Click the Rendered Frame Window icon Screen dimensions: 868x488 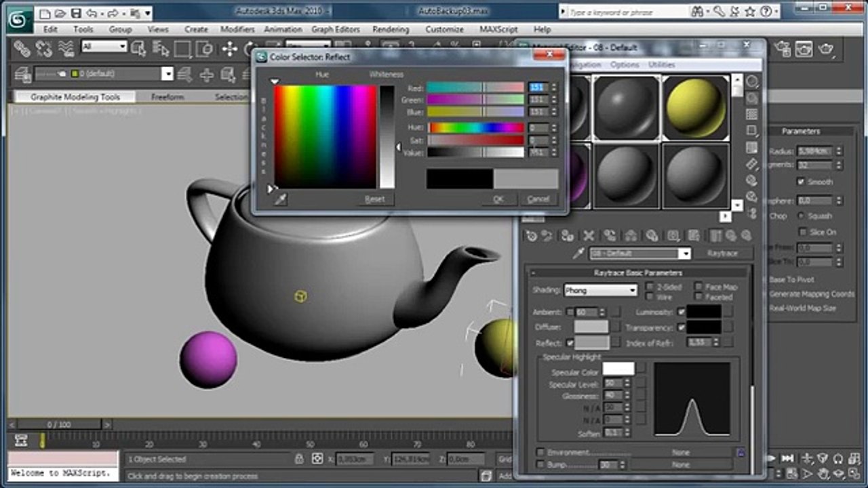[804, 48]
